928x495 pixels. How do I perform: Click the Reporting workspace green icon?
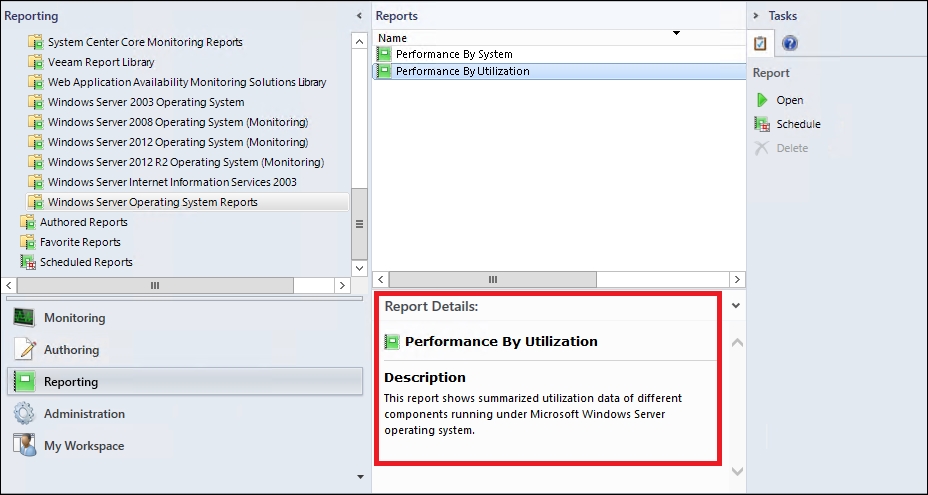click(x=25, y=381)
